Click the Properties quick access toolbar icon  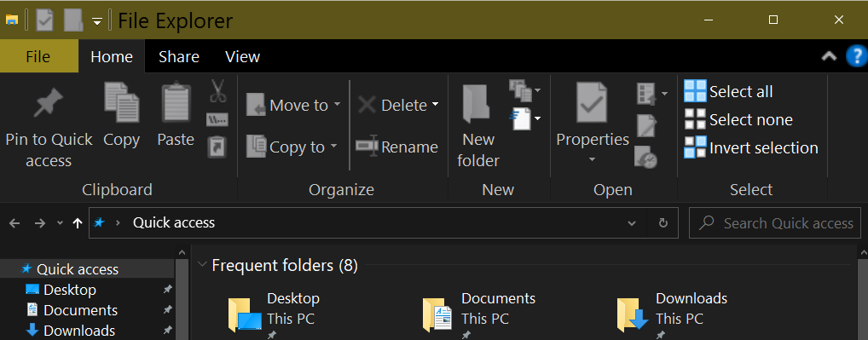tap(45, 20)
